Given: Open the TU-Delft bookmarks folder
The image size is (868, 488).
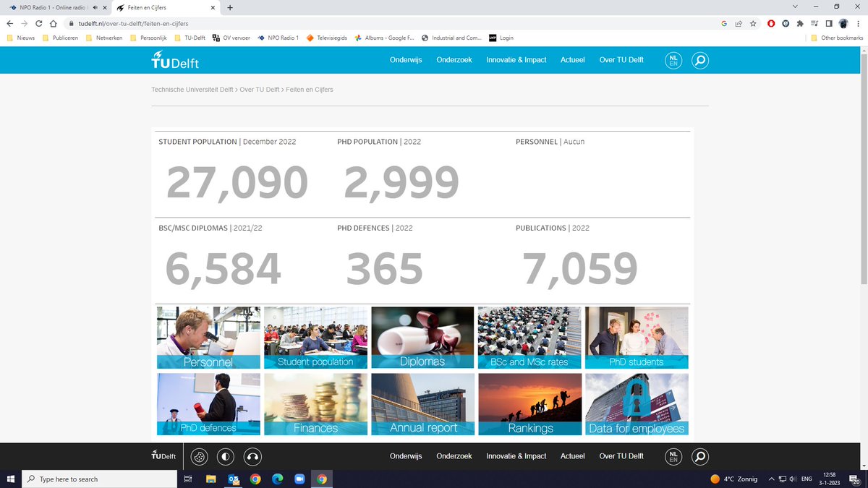Looking at the screenshot, I should tap(190, 38).
